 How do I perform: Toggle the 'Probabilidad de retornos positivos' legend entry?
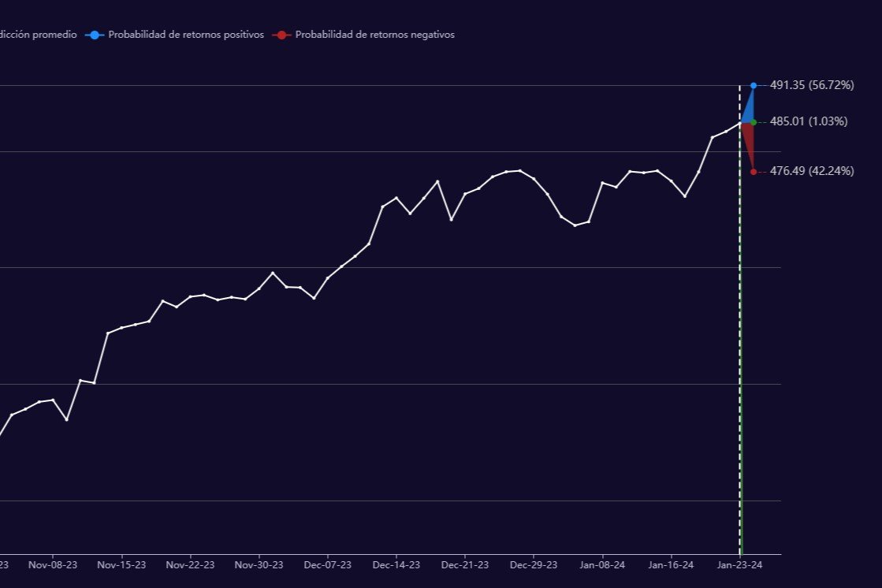(x=185, y=35)
